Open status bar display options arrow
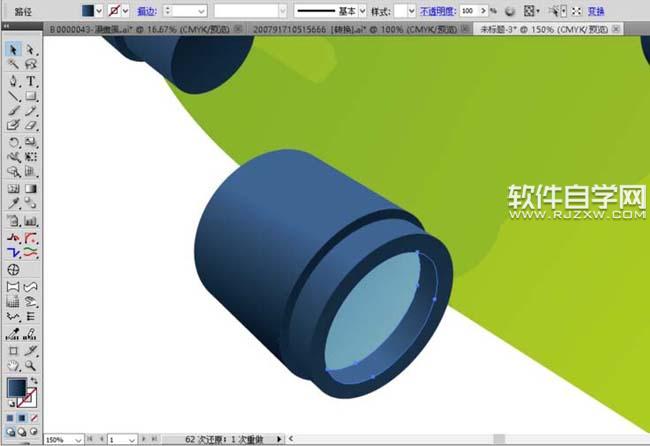The height and width of the screenshot is (446, 650). tap(279, 439)
